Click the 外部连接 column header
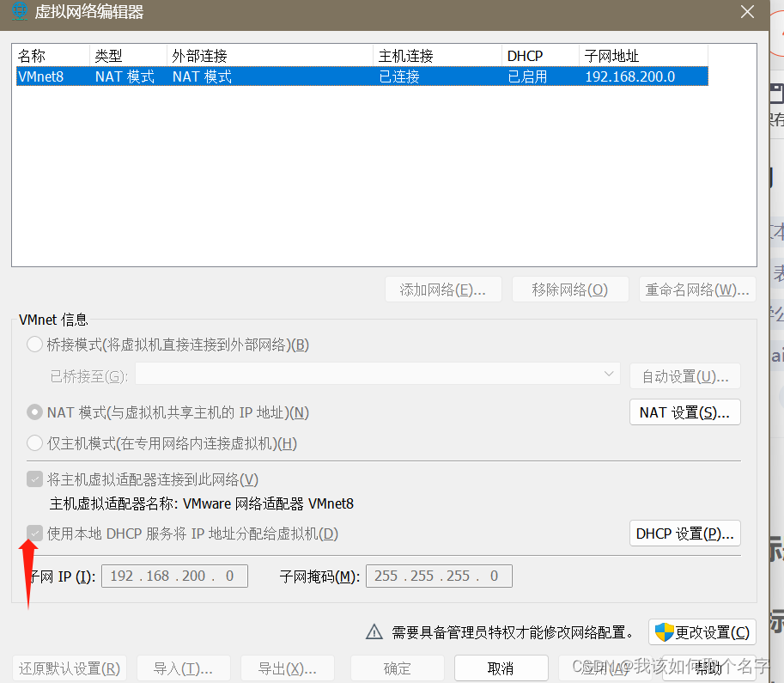784x683 pixels. coord(270,56)
